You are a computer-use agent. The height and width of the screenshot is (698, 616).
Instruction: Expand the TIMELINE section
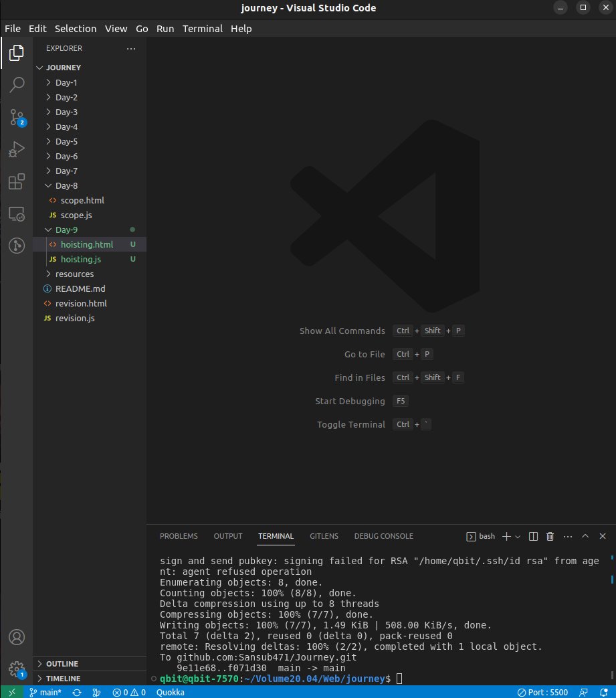click(90, 679)
